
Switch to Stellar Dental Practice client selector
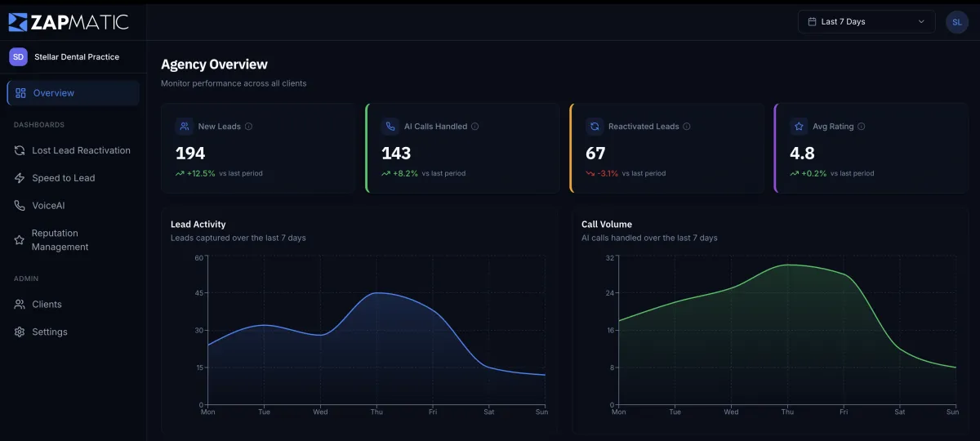[73, 57]
